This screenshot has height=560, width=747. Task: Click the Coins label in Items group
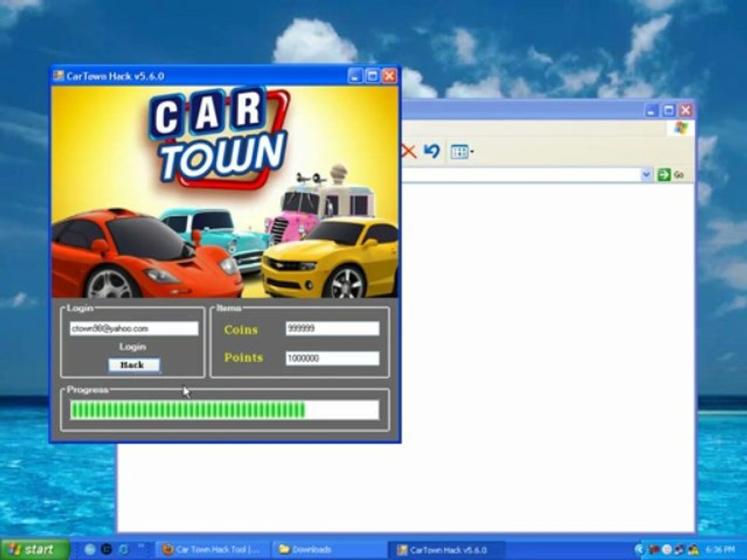point(241,330)
